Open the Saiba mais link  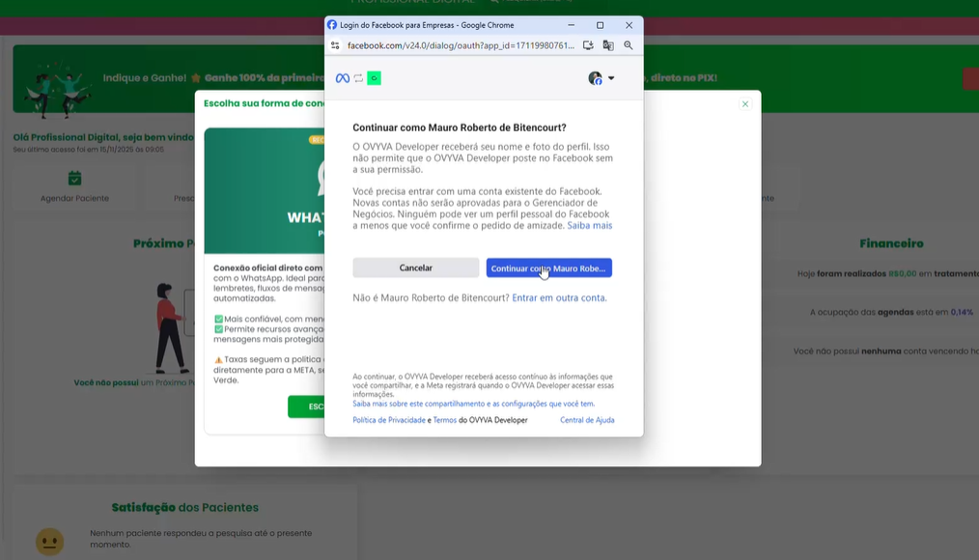[589, 225]
